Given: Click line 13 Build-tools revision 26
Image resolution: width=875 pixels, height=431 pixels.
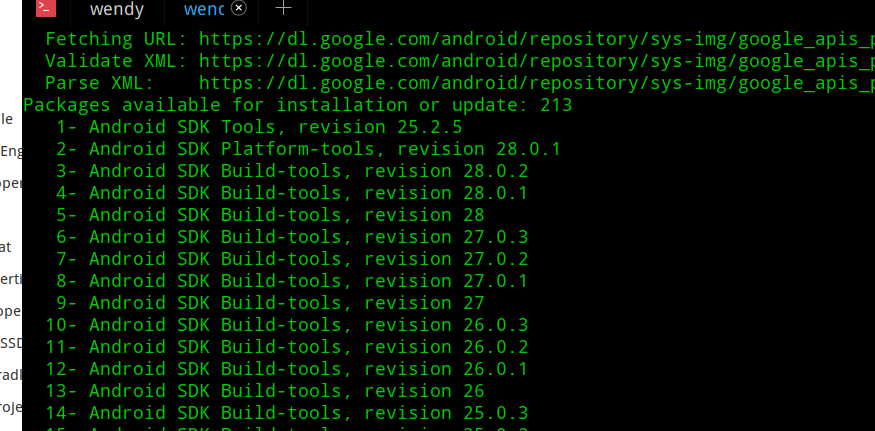Looking at the screenshot, I should click(x=265, y=391).
